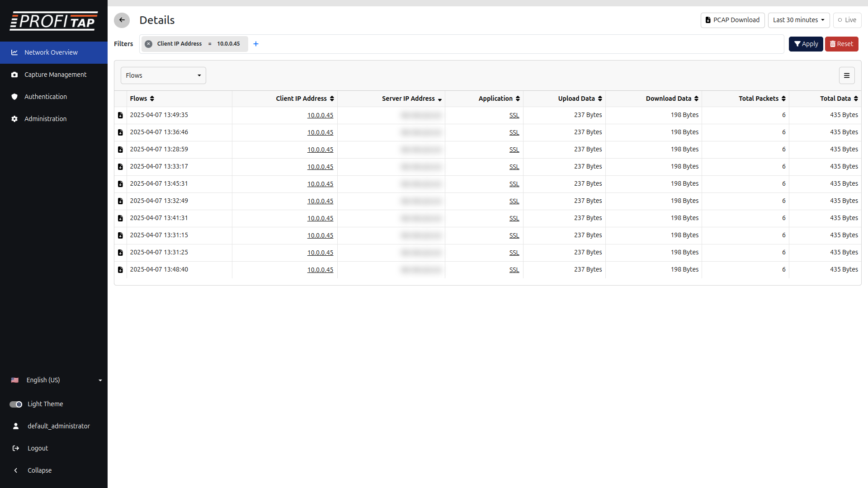Collapse the sidebar

pos(39,470)
